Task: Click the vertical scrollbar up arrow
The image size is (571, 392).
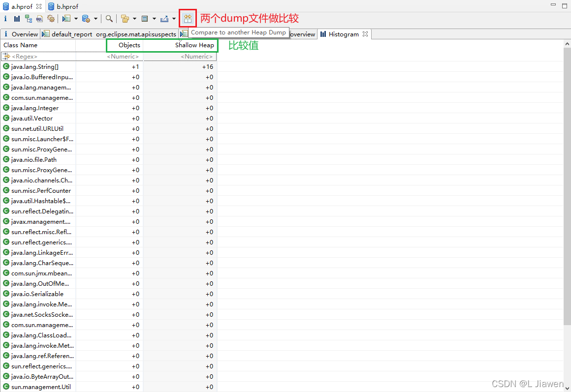Action: point(567,44)
